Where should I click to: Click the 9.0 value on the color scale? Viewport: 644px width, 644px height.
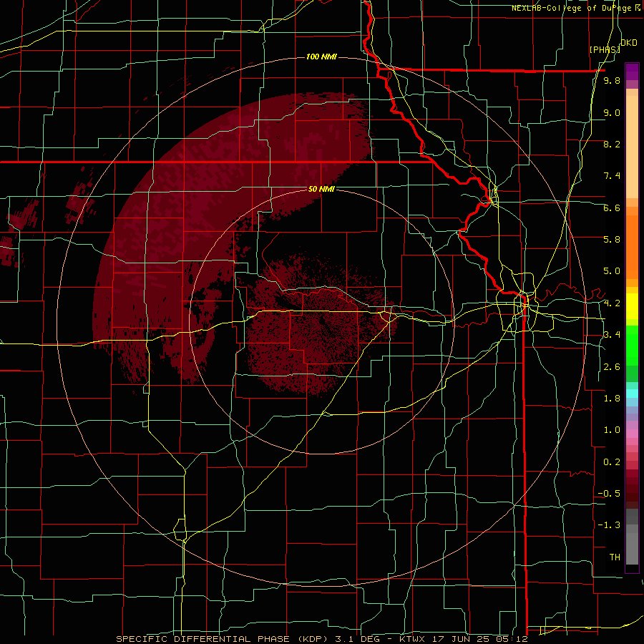pyautogui.click(x=612, y=112)
